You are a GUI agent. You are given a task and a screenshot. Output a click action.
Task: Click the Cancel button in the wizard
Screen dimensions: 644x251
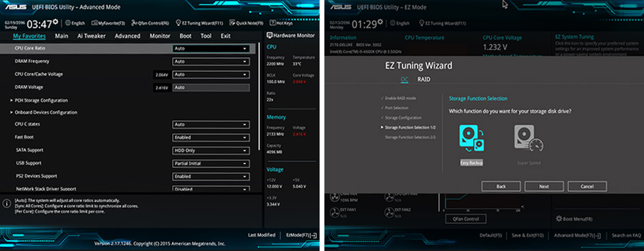point(587,187)
